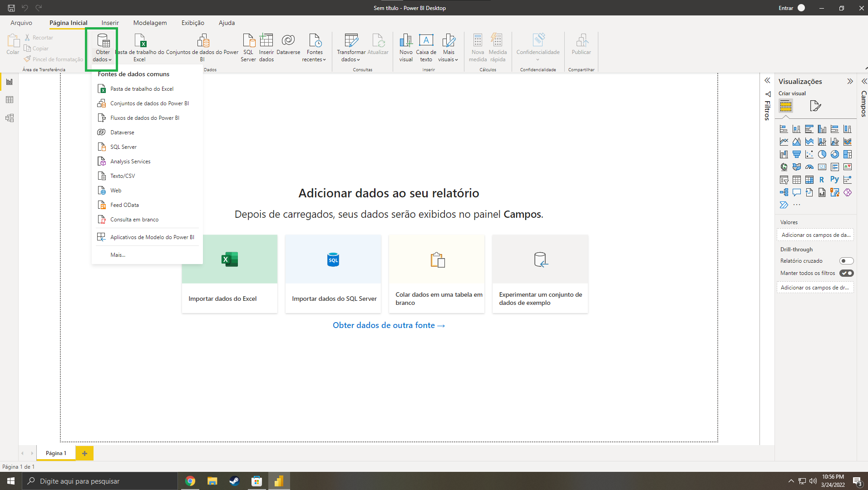Try the sample dataset card
The height and width of the screenshot is (490, 868).
click(x=540, y=274)
